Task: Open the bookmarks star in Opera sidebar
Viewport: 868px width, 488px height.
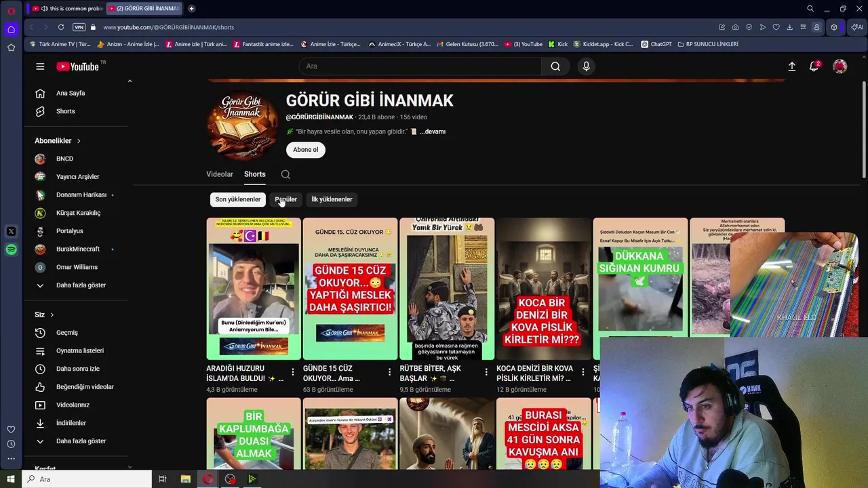Action: tap(11, 47)
